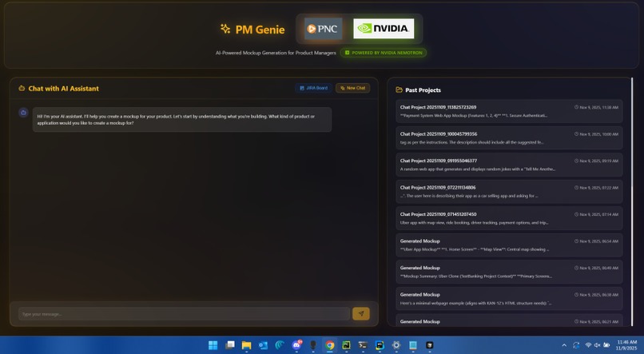Screen dimensions: 644x354
Task: Show hidden system tray icons chevron
Action: (564, 345)
